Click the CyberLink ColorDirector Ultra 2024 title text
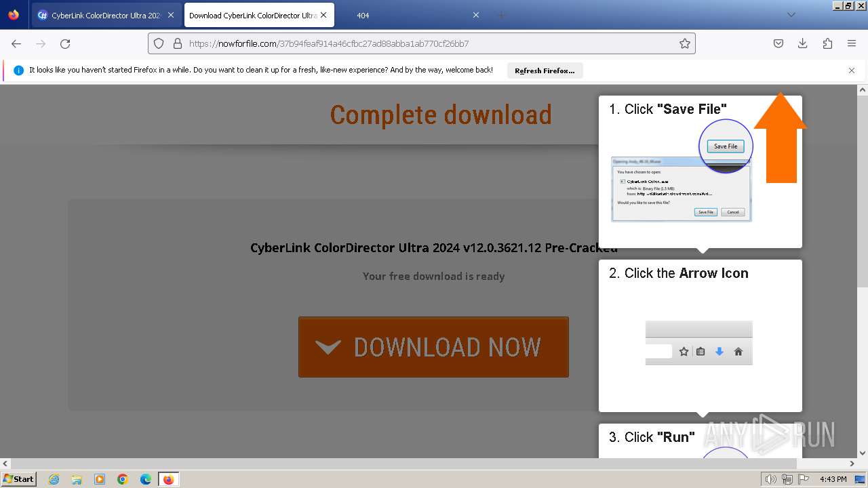This screenshot has width=868, height=488. 434,247
